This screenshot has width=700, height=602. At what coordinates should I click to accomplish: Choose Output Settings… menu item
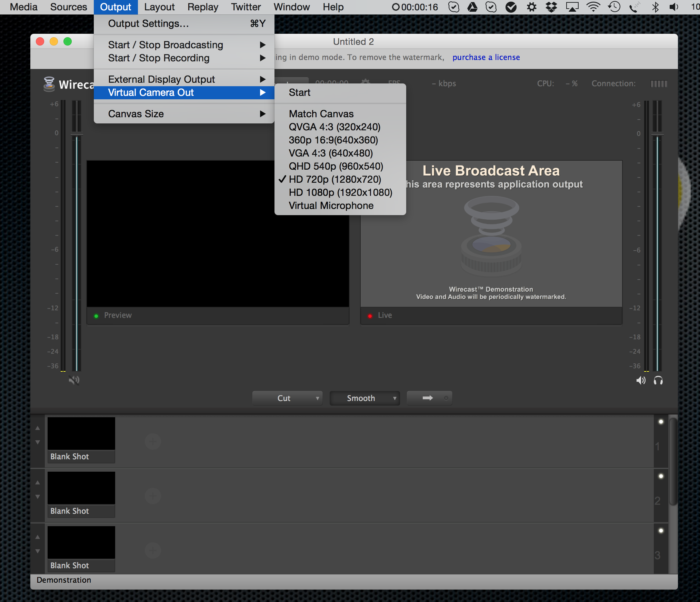(x=148, y=23)
